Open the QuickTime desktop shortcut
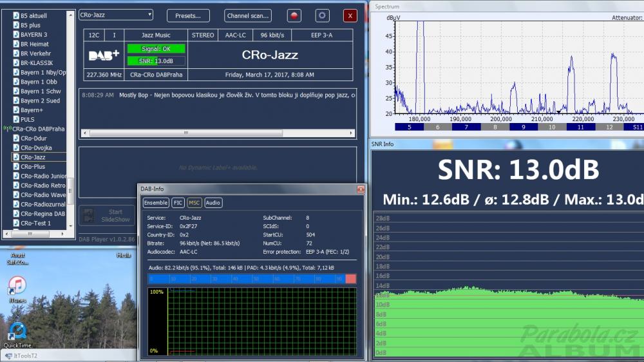The height and width of the screenshot is (362, 644). (x=17, y=335)
